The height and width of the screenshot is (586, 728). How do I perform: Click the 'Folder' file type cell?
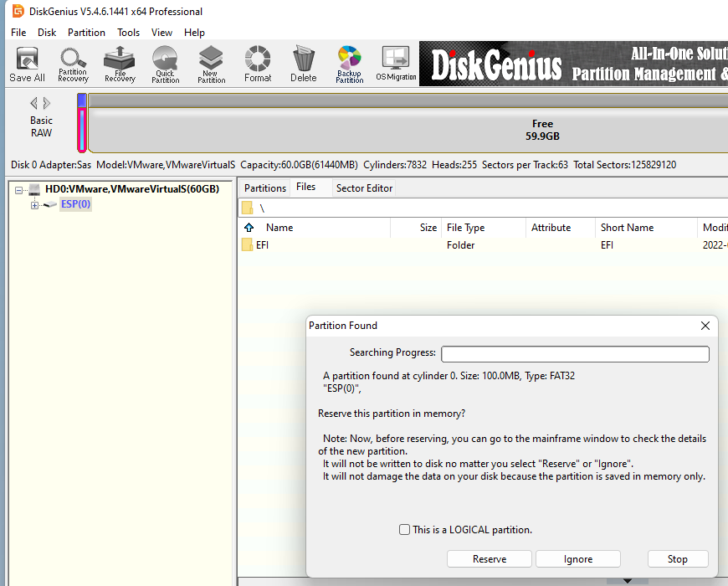(x=460, y=245)
